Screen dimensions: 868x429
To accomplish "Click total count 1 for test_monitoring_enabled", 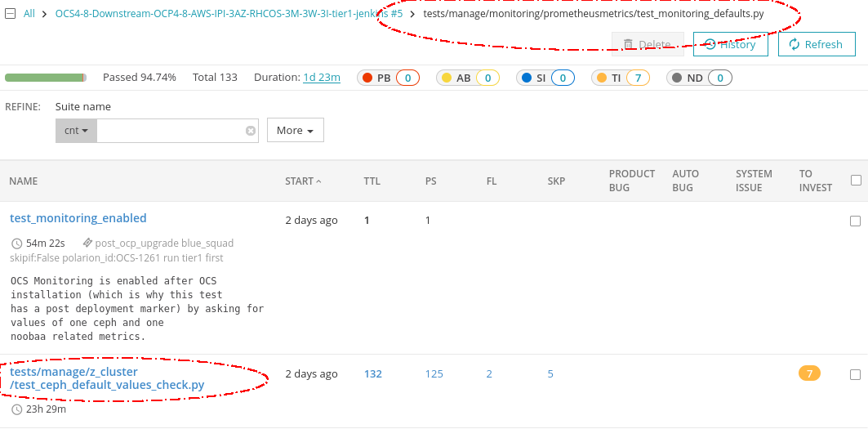I will tap(367, 221).
